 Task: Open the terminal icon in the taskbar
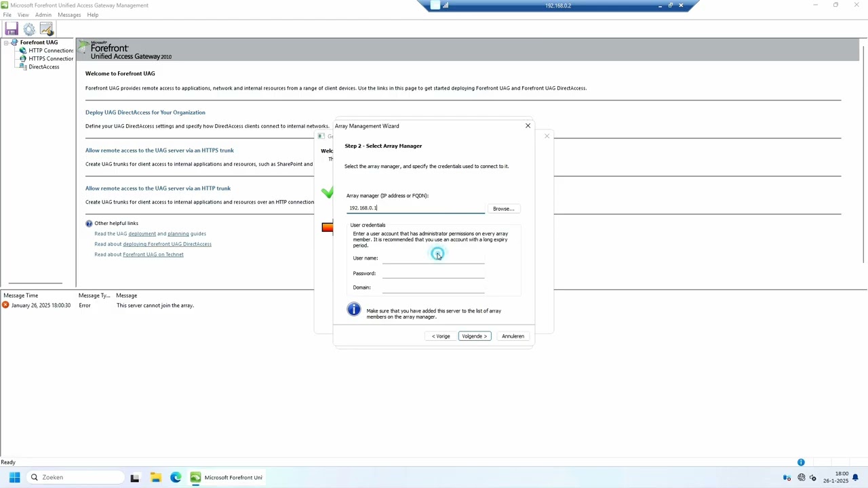point(134,478)
